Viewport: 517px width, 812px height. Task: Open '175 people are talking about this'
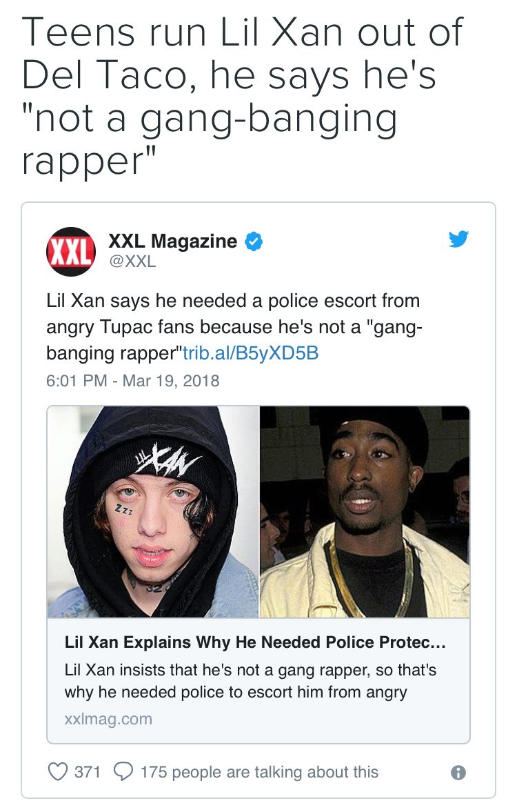tap(259, 772)
